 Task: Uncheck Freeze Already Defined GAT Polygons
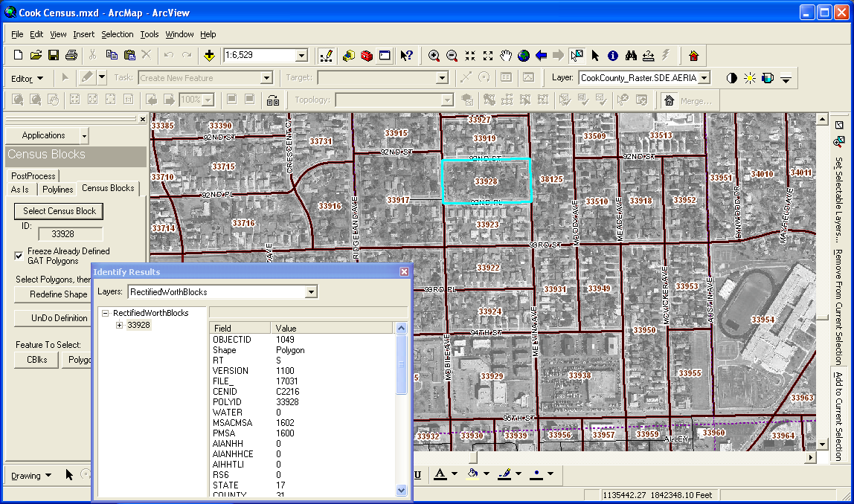coord(19,256)
